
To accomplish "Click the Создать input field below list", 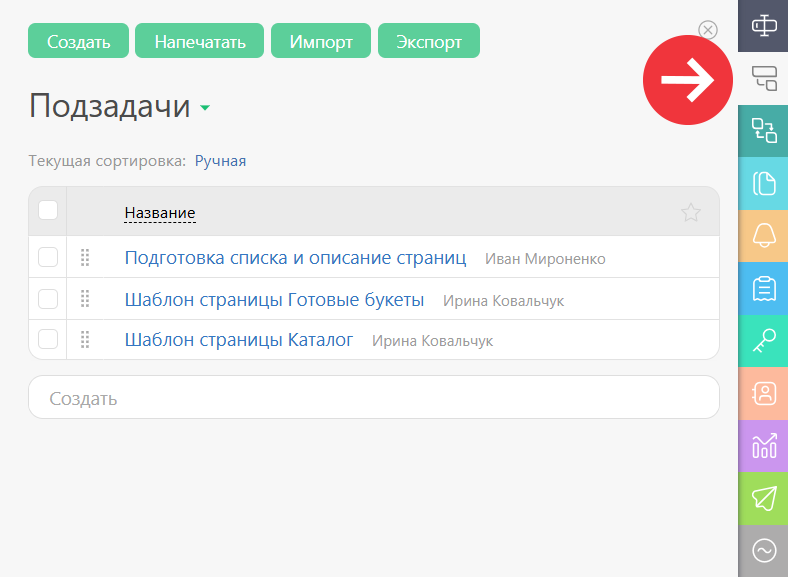I will tap(374, 398).
